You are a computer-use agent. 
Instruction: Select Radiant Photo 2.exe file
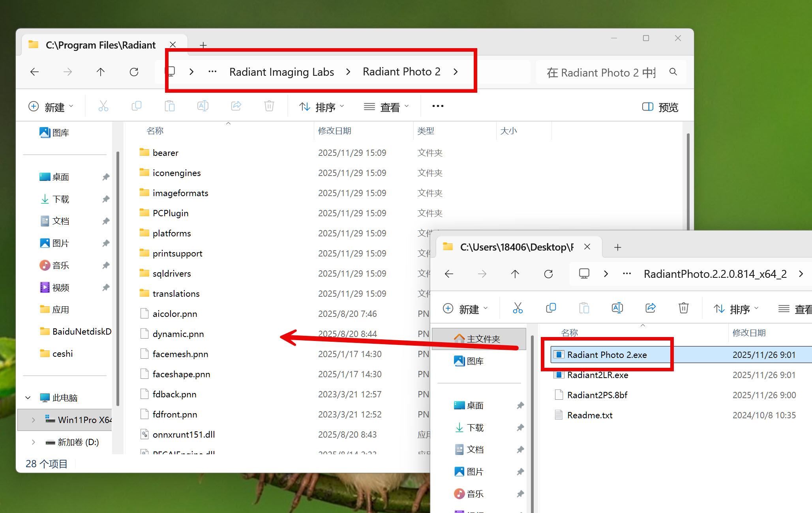coord(607,355)
